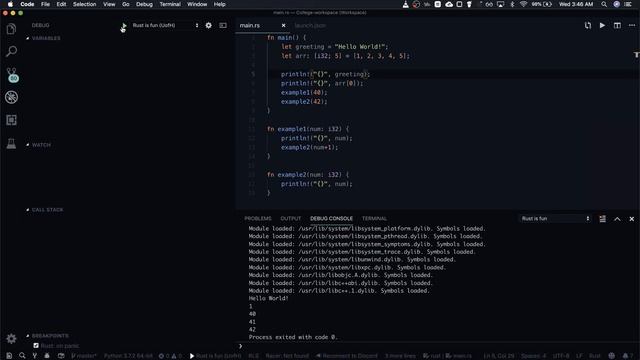Open launch.json with debug gear icon

(209, 25)
